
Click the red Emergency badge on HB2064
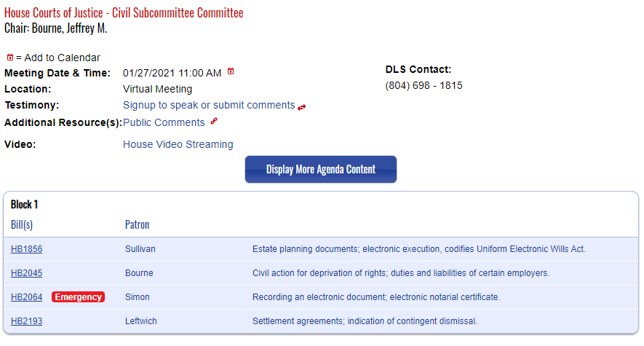[78, 297]
